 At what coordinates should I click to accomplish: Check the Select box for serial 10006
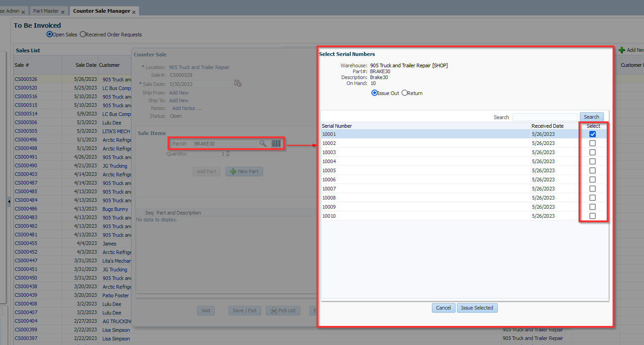tap(592, 180)
